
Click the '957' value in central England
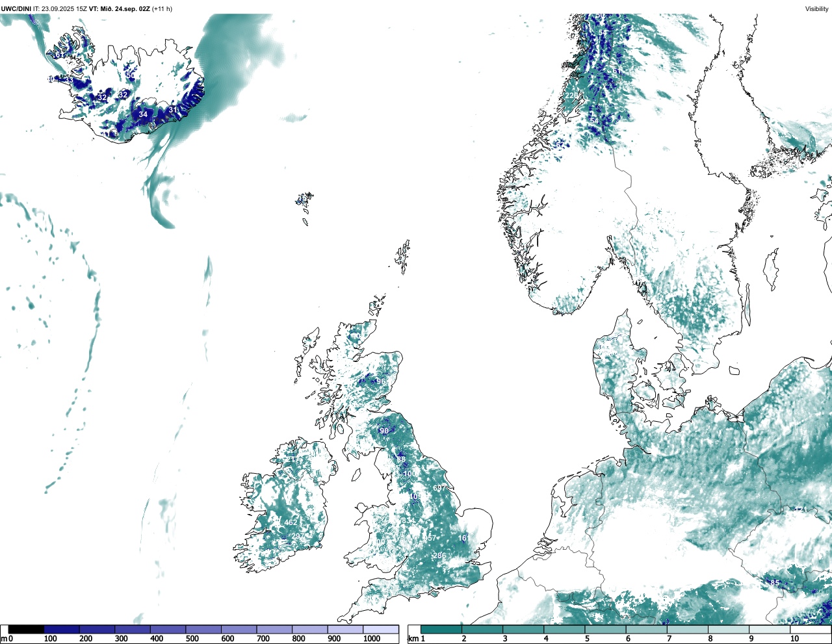430,538
